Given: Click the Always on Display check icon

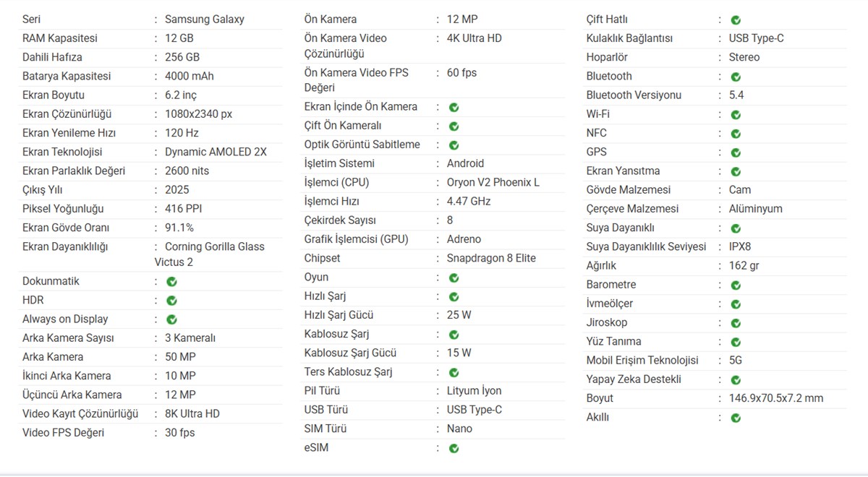Looking at the screenshot, I should 172,319.
